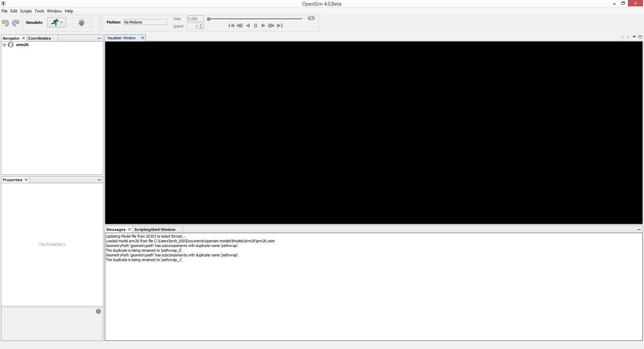Click the Undo icon
Viewport: 644px width, 349px height.
pyautogui.click(x=5, y=23)
